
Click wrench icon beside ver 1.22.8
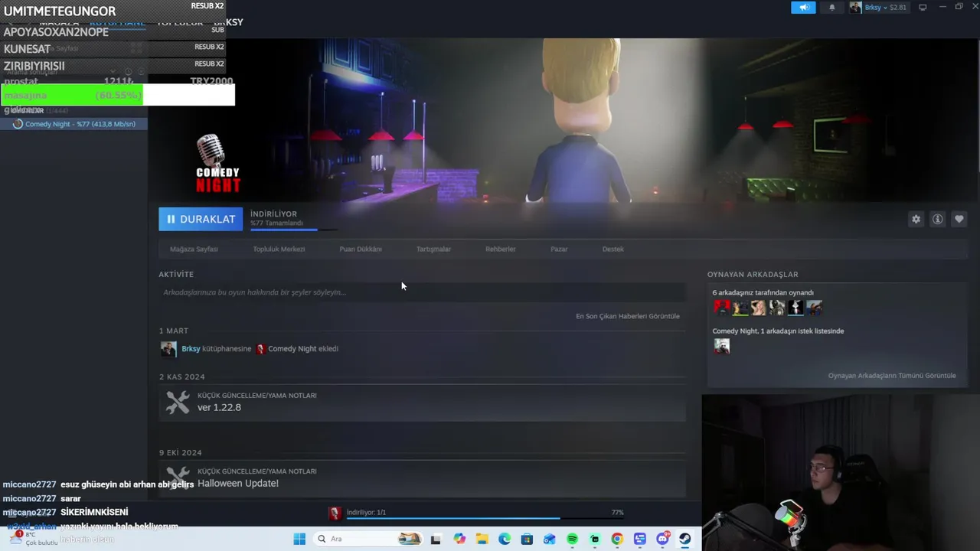pyautogui.click(x=178, y=402)
